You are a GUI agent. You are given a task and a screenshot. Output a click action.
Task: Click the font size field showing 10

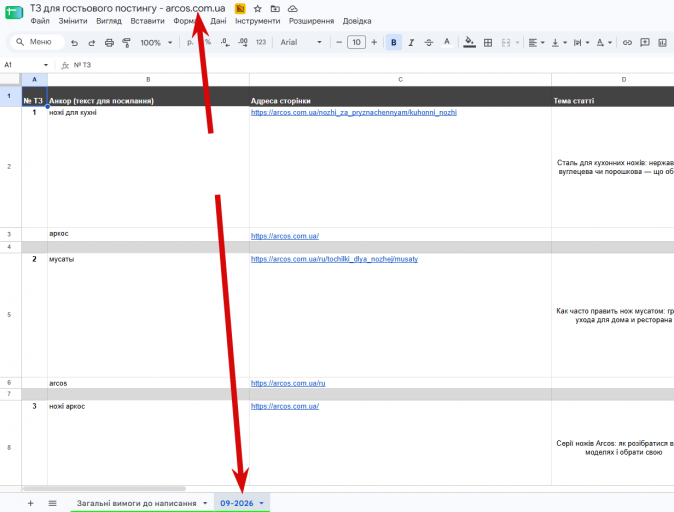(x=356, y=42)
